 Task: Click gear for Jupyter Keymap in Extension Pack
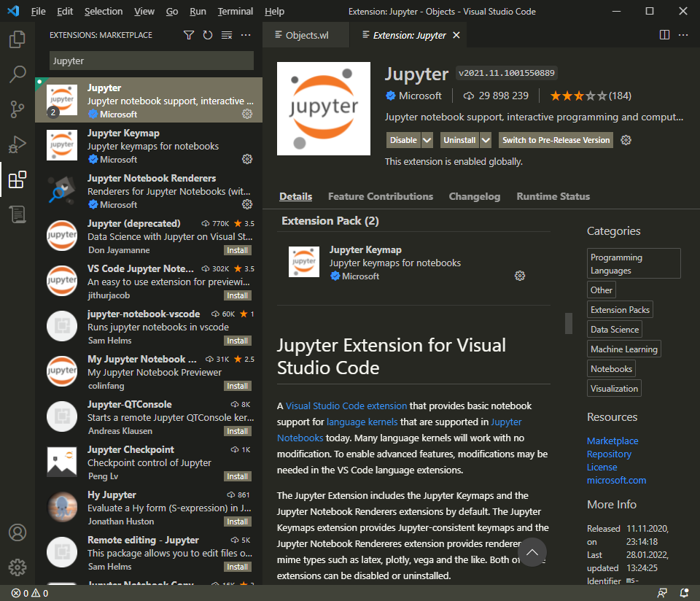(x=520, y=276)
